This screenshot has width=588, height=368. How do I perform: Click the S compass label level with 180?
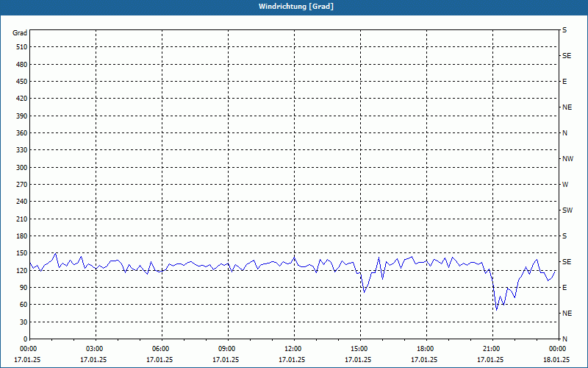coord(564,236)
